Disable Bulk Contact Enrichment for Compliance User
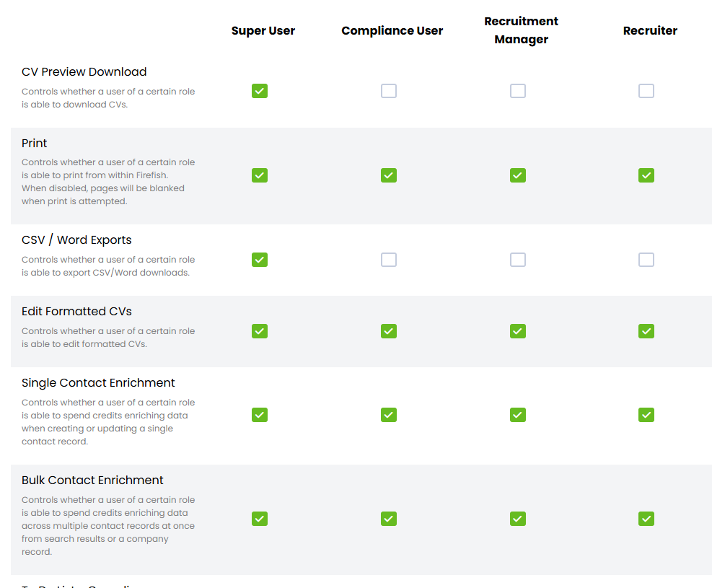 [389, 519]
